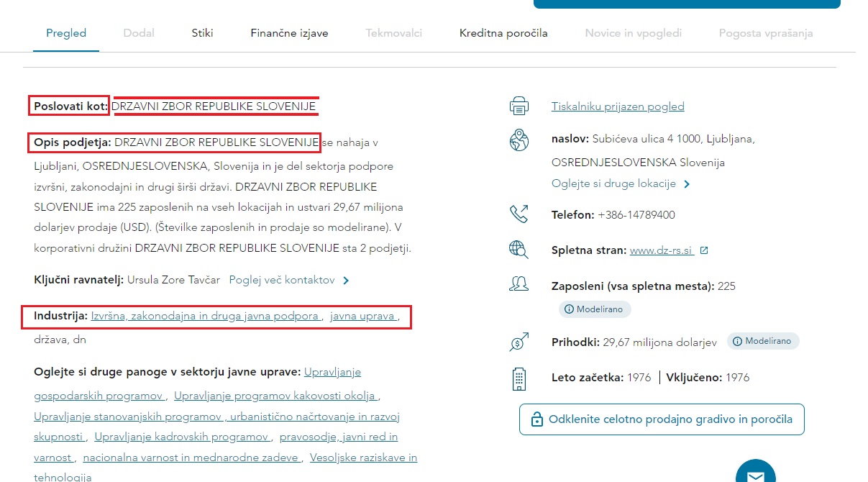The image size is (868, 482).
Task: Open Tiskalniku prijazen pogled link
Action: [618, 106]
